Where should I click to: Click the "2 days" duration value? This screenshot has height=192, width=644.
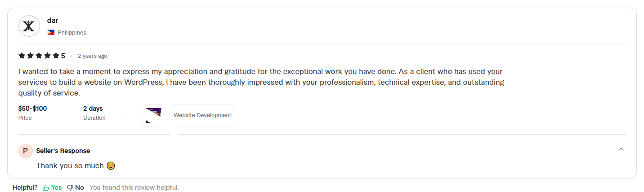(93, 109)
